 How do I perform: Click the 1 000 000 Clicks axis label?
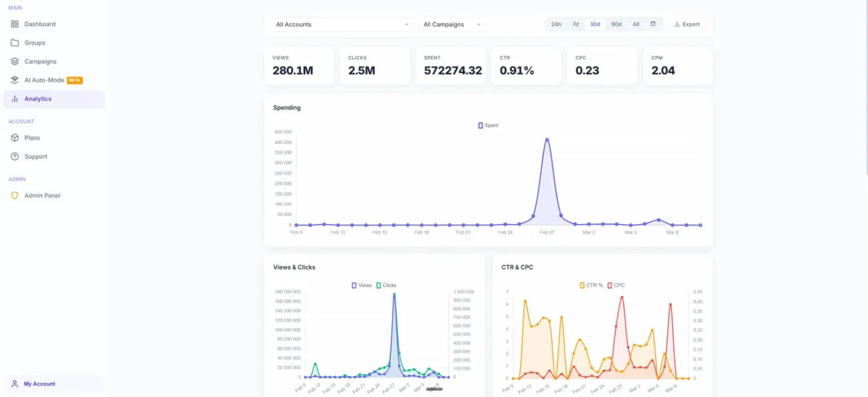[464, 292]
